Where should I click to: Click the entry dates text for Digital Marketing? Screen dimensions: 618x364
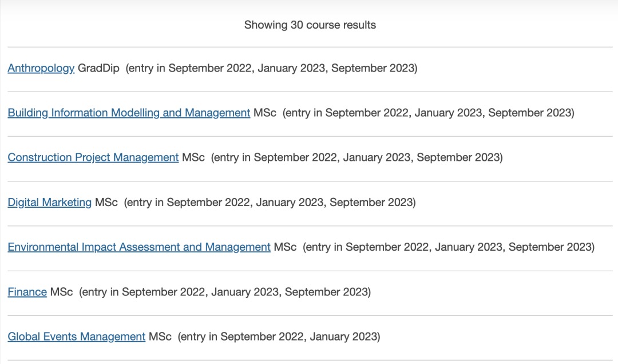270,202
